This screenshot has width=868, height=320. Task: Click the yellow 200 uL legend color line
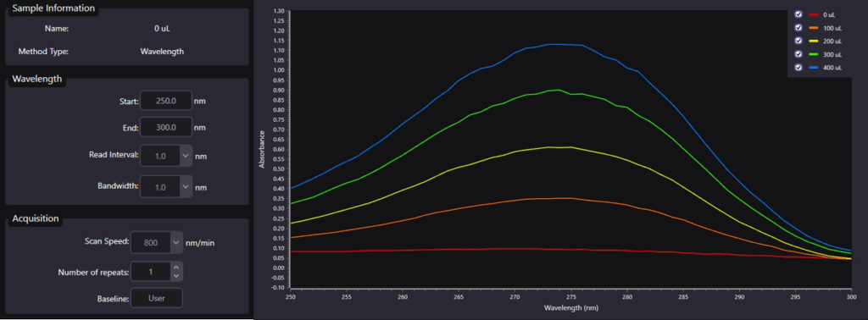click(x=814, y=41)
